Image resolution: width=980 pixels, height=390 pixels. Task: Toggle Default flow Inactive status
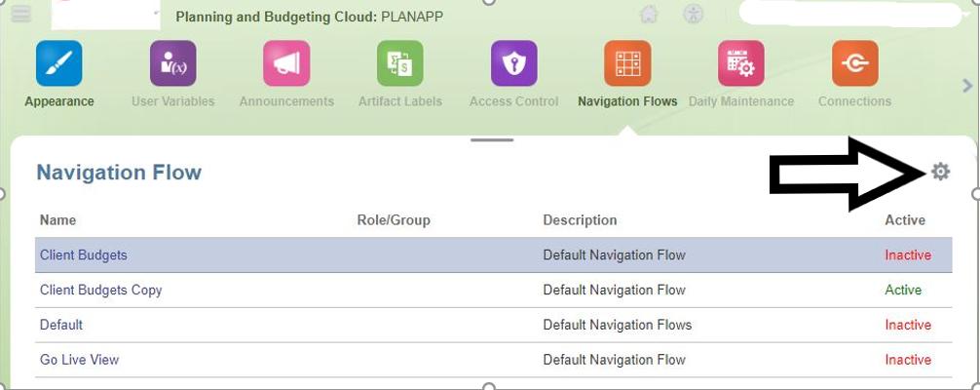click(908, 325)
